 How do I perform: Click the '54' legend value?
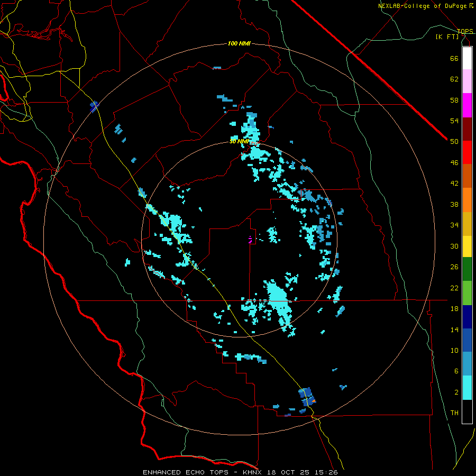pyautogui.click(x=454, y=121)
